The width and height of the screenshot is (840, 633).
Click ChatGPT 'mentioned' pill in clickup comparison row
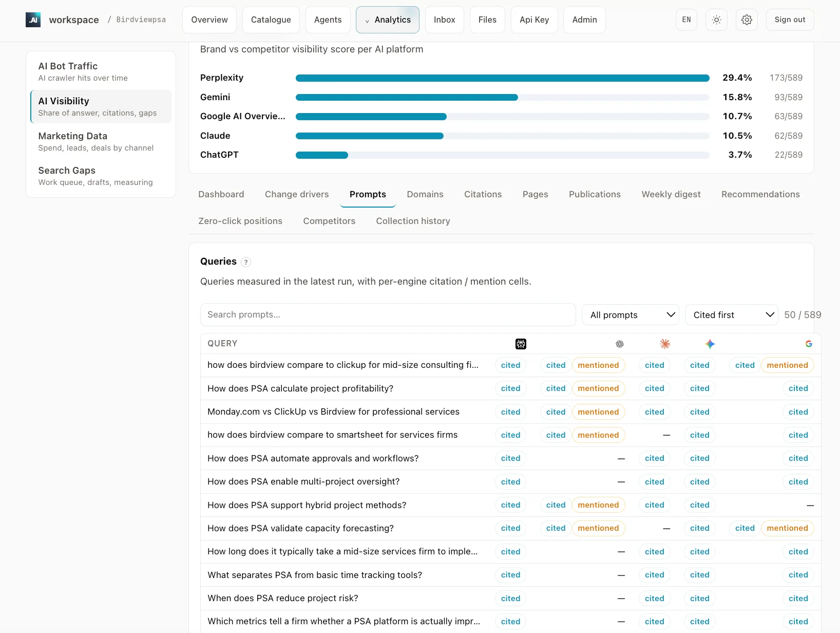598,365
